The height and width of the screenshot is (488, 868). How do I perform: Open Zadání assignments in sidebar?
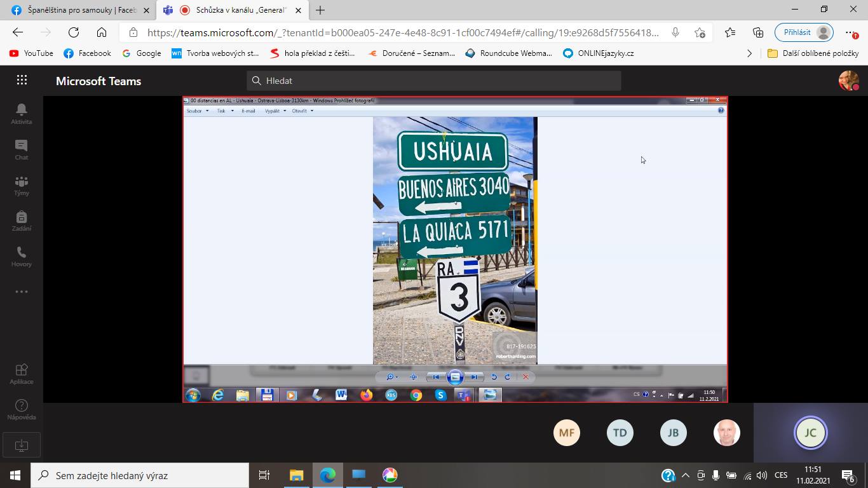pyautogui.click(x=21, y=221)
